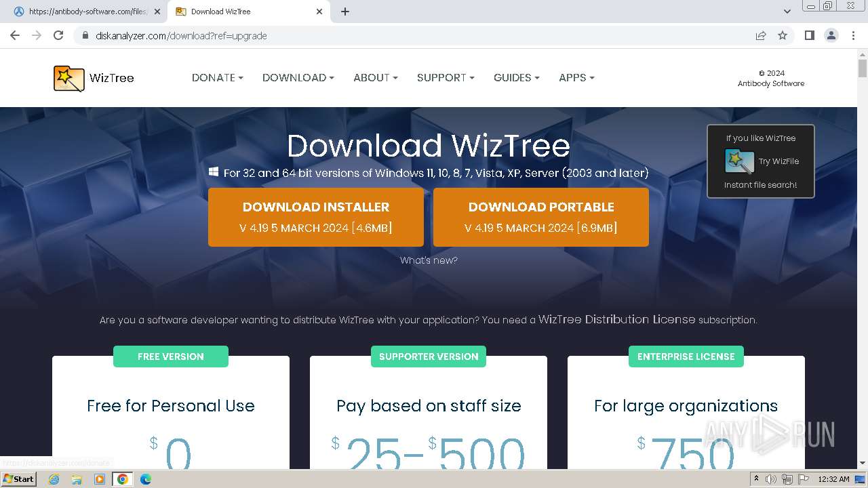
Task: Reload the page
Action: point(58,35)
